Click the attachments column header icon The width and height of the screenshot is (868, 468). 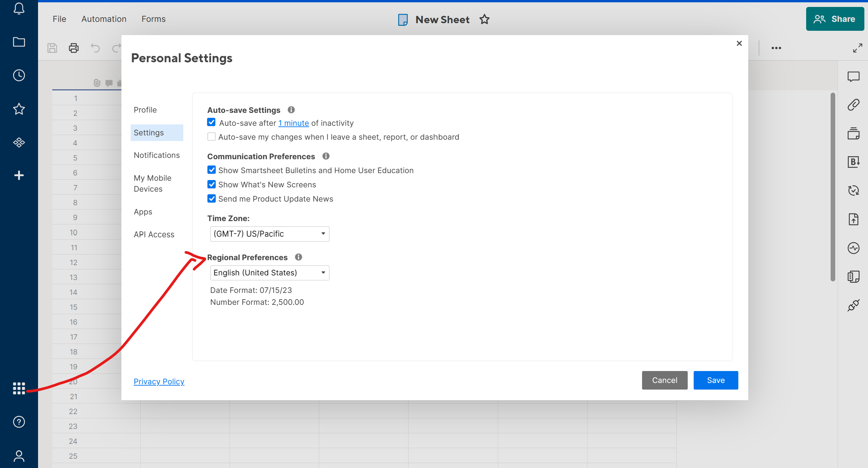coord(97,83)
